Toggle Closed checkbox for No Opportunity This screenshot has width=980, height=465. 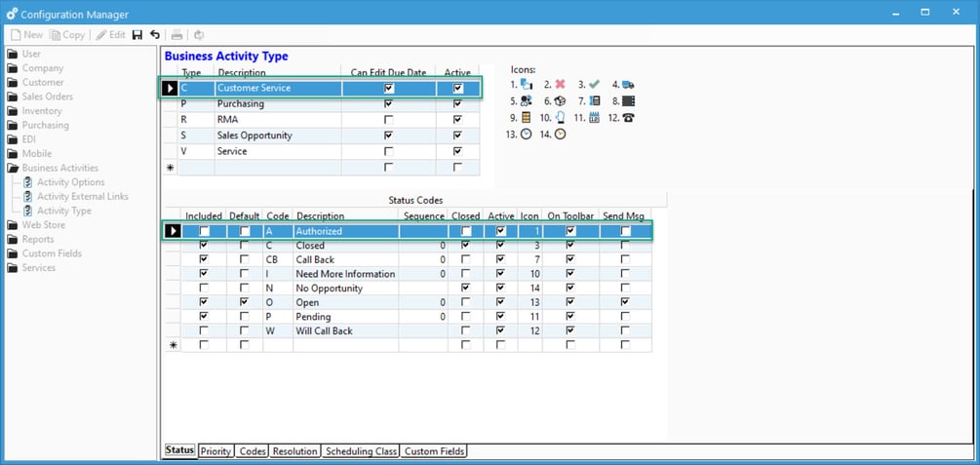coord(466,289)
